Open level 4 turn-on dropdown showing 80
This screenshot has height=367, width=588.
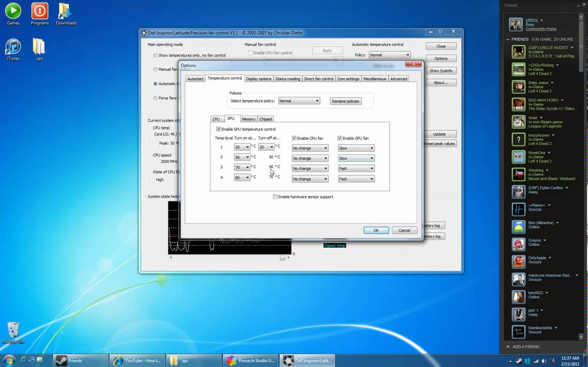tap(242, 177)
